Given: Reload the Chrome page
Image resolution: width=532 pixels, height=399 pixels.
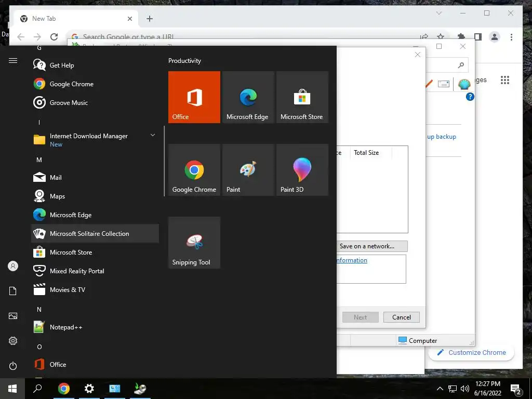Looking at the screenshot, I should pyautogui.click(x=54, y=37).
